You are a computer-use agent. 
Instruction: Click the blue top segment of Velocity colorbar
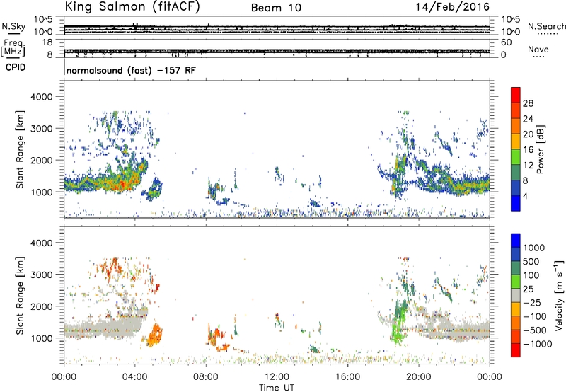(516, 240)
